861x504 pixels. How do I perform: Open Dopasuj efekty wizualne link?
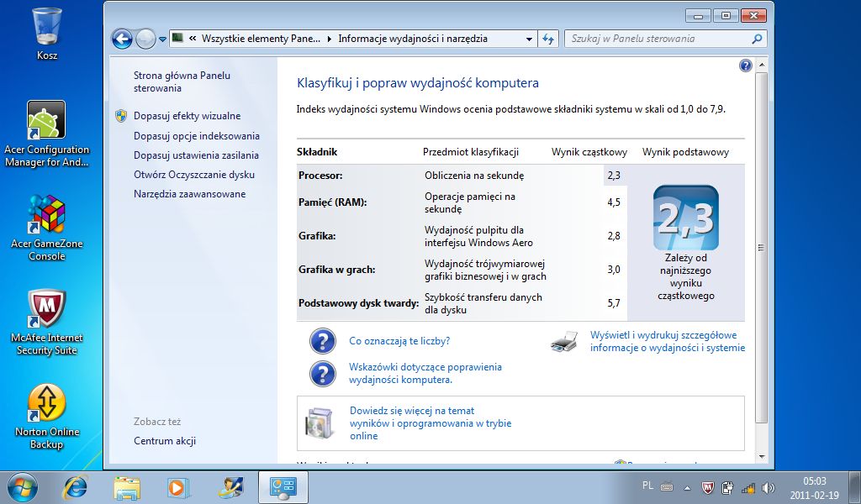coord(187,116)
